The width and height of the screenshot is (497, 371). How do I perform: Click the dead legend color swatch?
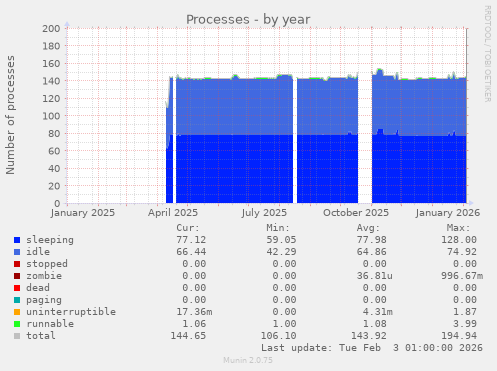17,288
